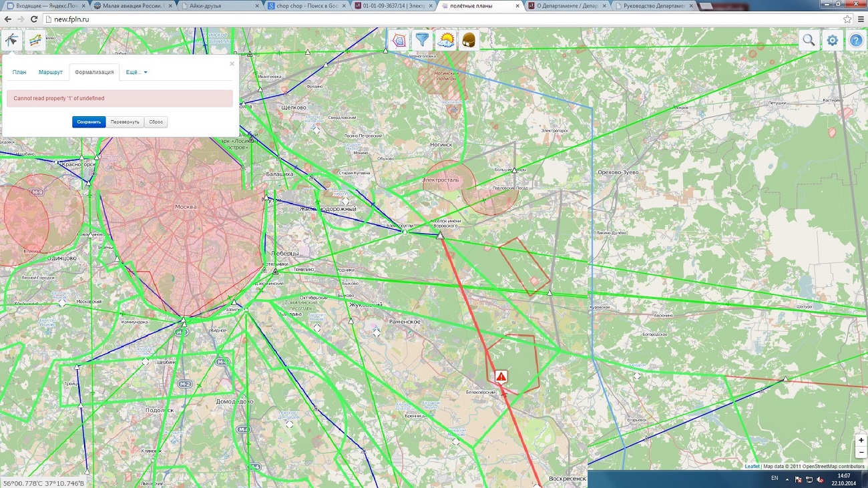This screenshot has height=488, width=868.
Task: Open settings gear on the map
Action: (832, 41)
